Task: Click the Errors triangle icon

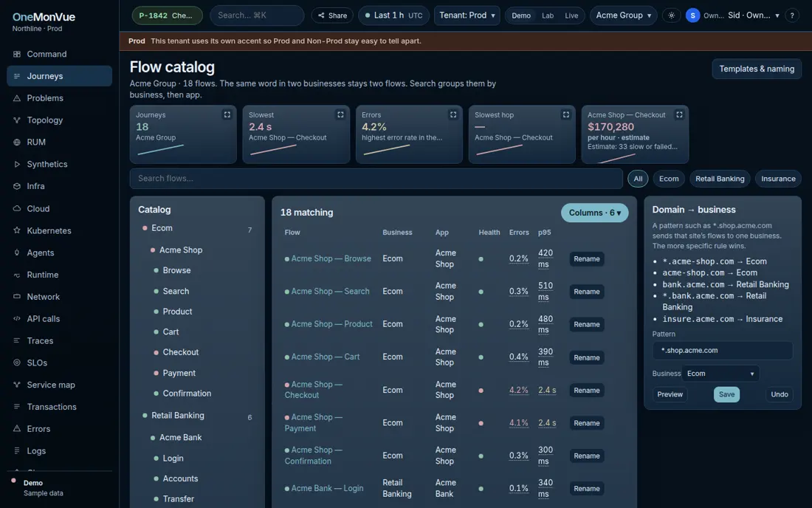Action: tap(16, 429)
